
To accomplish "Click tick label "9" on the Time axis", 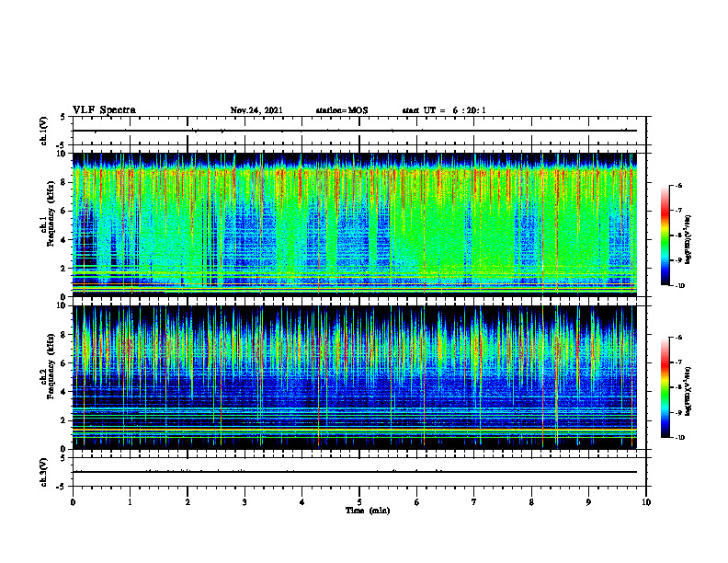I will (x=588, y=502).
